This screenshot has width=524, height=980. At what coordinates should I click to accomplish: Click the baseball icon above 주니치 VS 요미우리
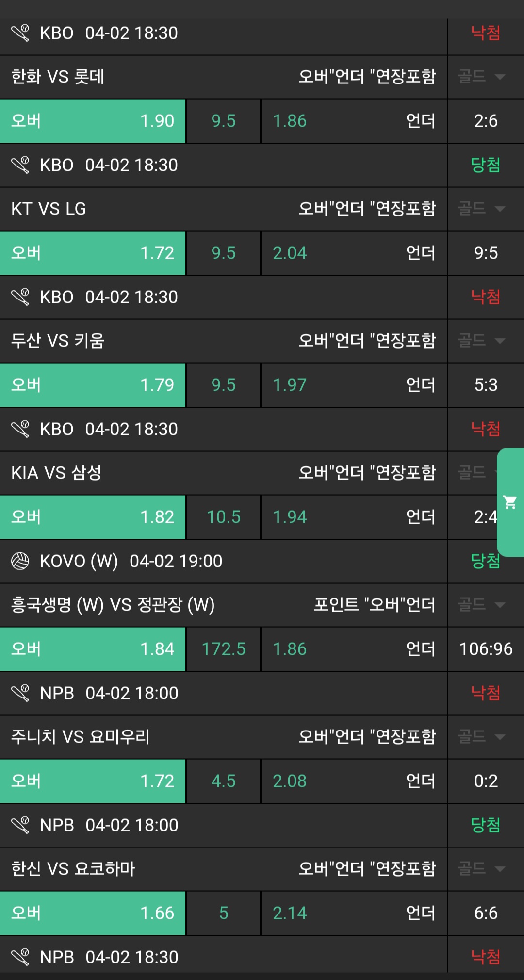pos(20,693)
